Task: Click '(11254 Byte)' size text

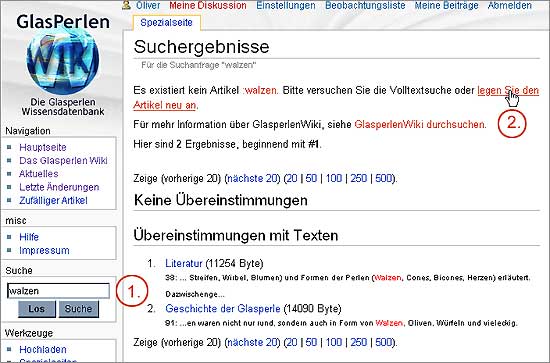Action: (x=234, y=263)
